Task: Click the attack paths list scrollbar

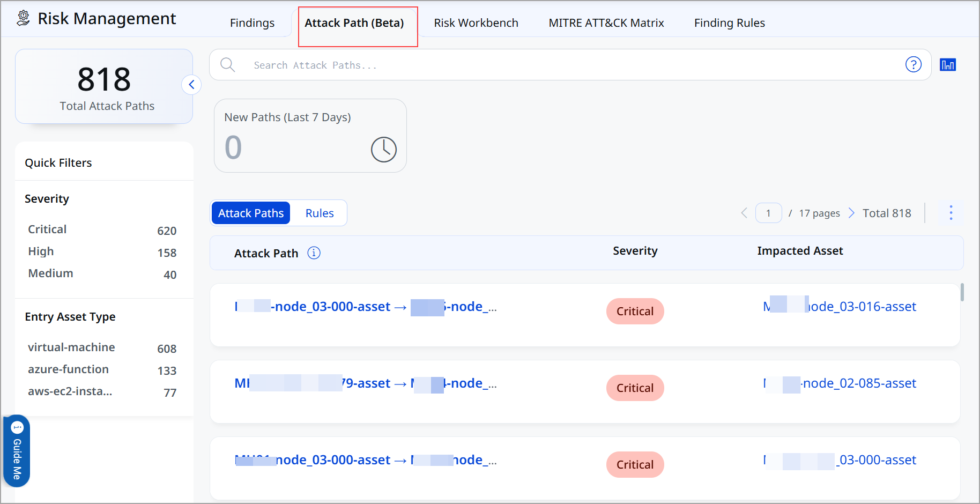Action: coord(962,292)
